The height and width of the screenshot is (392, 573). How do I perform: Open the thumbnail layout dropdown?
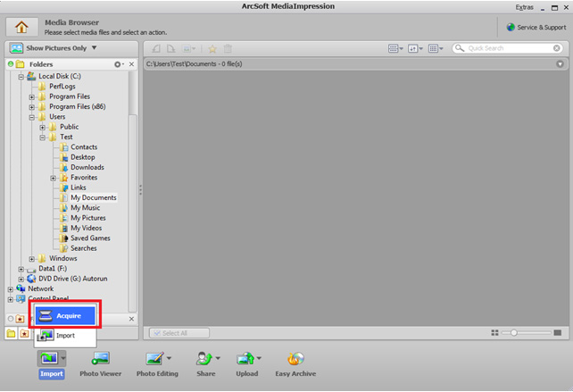coord(436,48)
